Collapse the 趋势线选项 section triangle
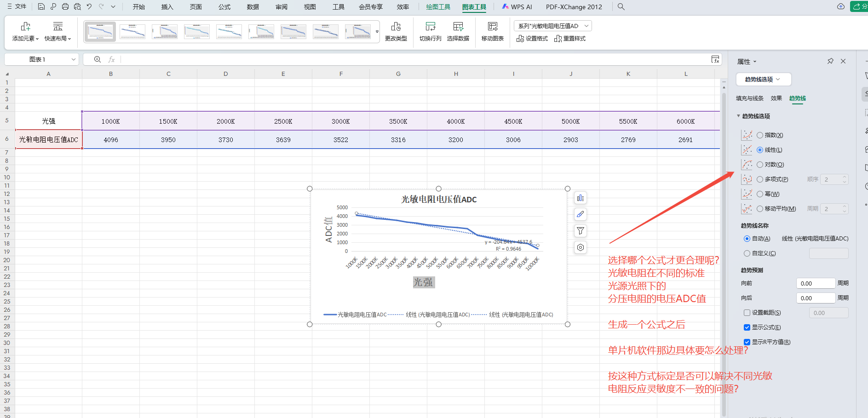This screenshot has height=418, width=868. [x=738, y=116]
